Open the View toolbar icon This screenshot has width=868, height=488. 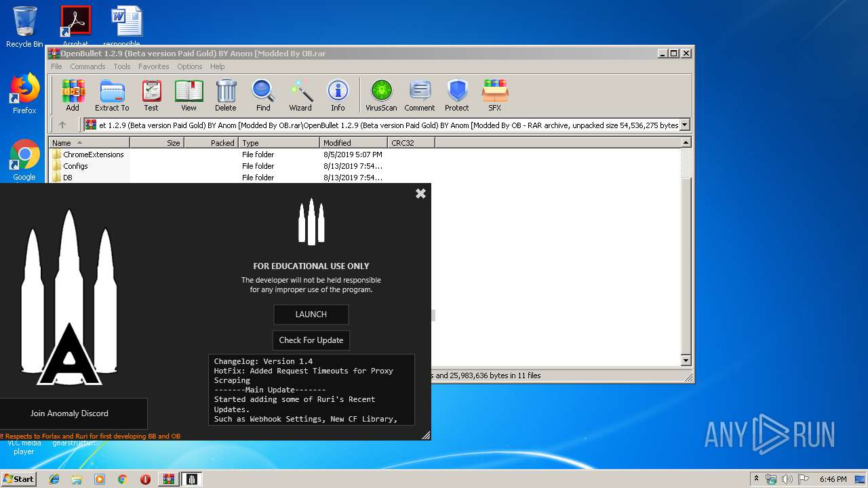click(189, 96)
